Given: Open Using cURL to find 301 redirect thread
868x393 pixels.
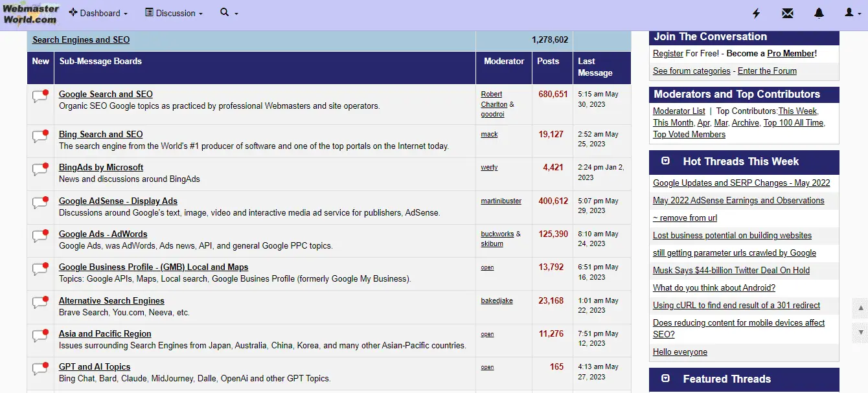Looking at the screenshot, I should click(x=737, y=306).
